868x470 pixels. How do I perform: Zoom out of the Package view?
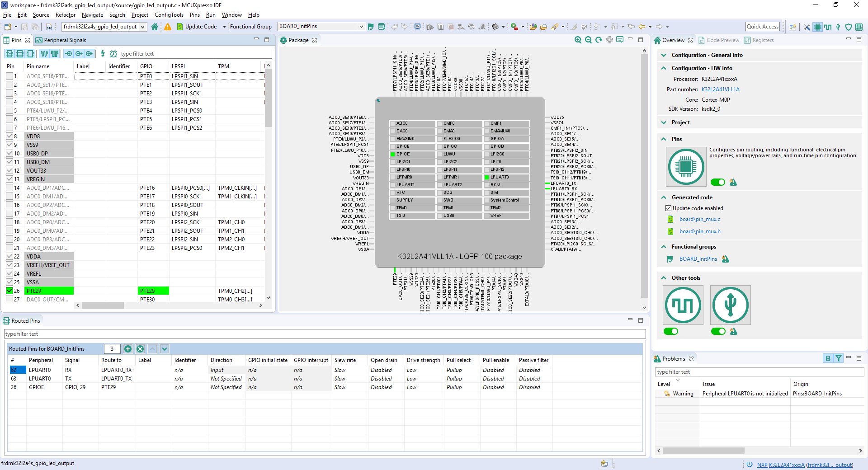pyautogui.click(x=588, y=40)
